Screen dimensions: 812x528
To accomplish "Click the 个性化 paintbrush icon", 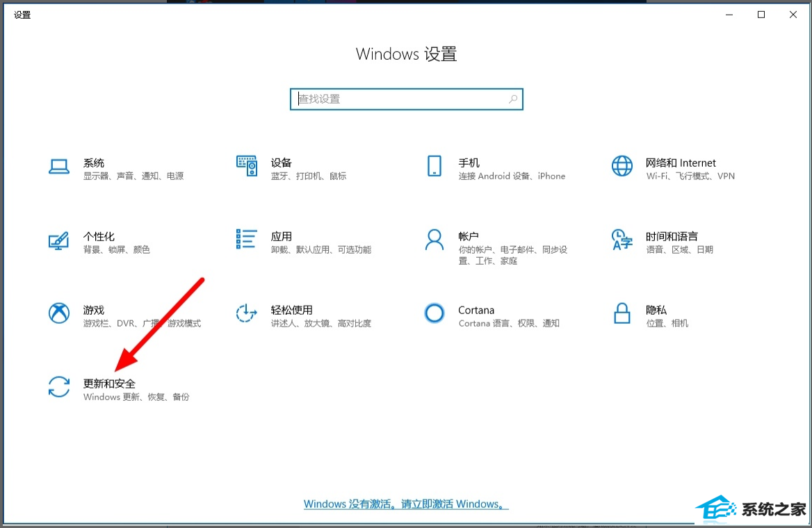I will click(x=58, y=240).
